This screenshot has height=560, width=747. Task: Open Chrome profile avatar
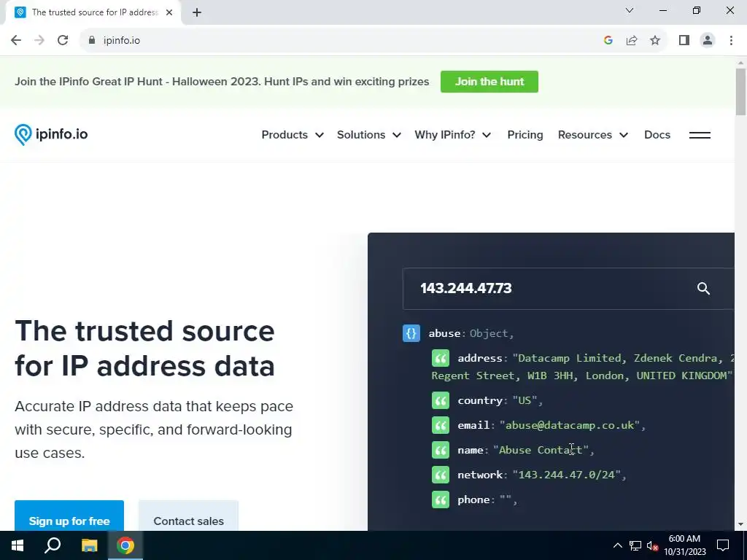pos(708,41)
